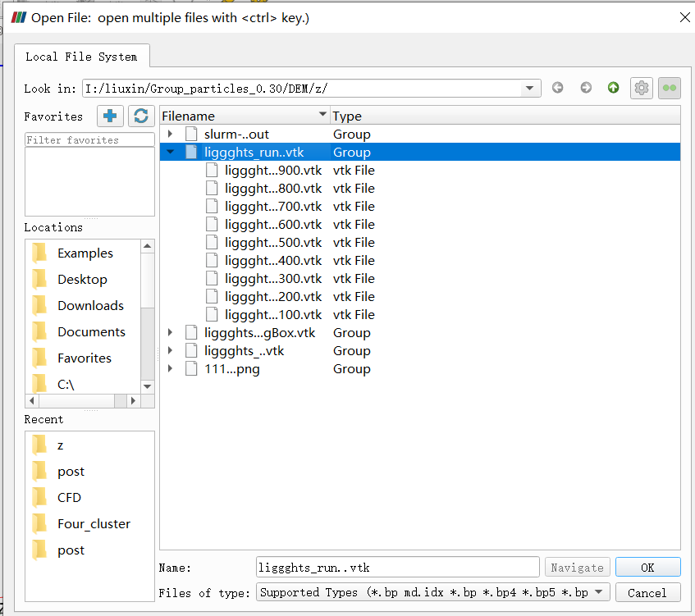
Task: Expand the slurm-..out group
Action: 170,135
